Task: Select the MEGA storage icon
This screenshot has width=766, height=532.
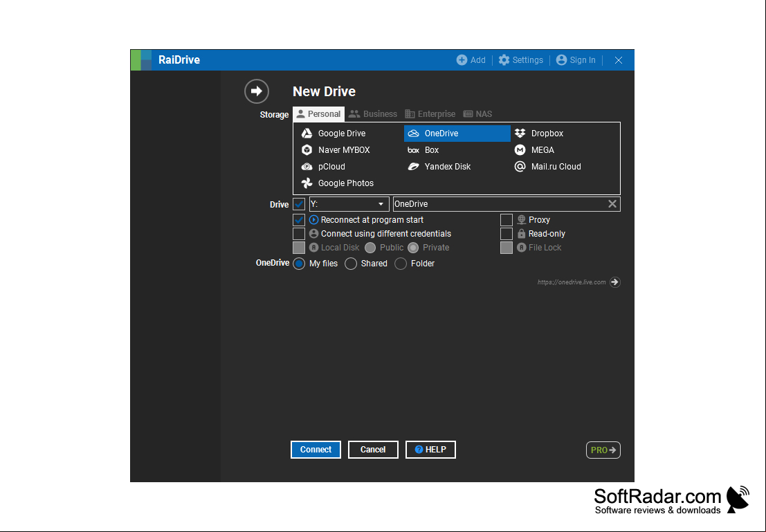Action: click(520, 150)
